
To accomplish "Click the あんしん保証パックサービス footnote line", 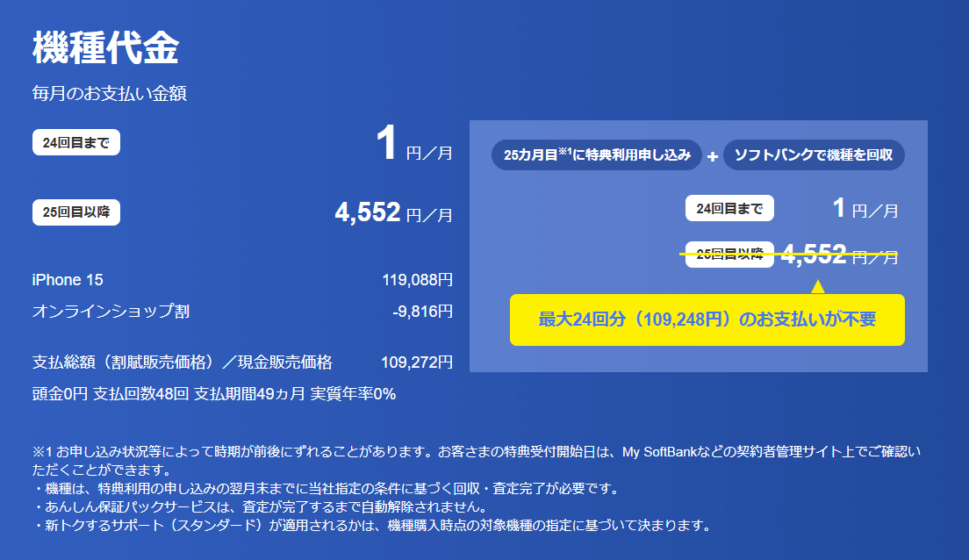I will click(260, 506).
